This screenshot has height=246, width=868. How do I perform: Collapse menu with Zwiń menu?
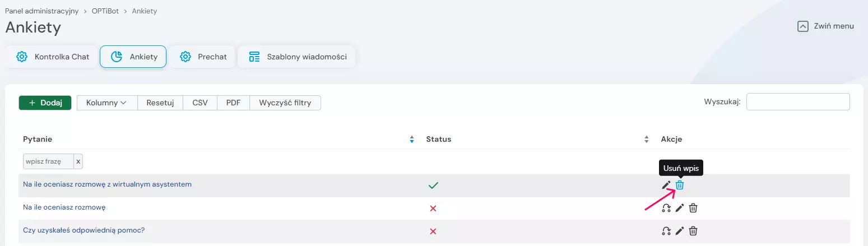coord(826,26)
